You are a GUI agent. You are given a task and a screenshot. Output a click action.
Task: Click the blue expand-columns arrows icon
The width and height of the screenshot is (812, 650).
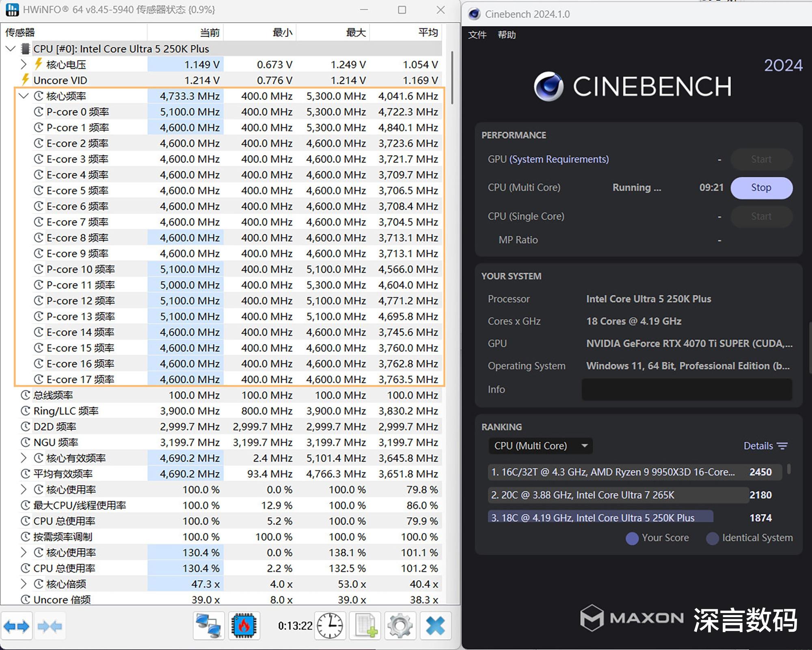(17, 626)
